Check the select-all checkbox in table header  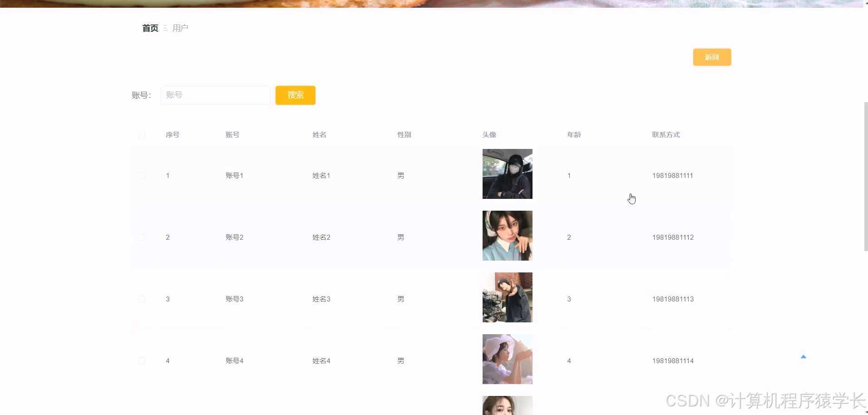[x=142, y=135]
